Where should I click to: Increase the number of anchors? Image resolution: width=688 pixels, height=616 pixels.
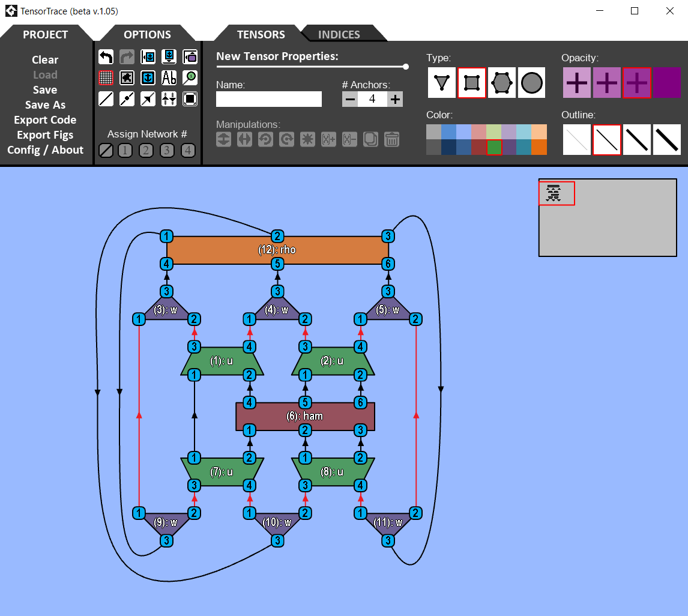[x=396, y=99]
